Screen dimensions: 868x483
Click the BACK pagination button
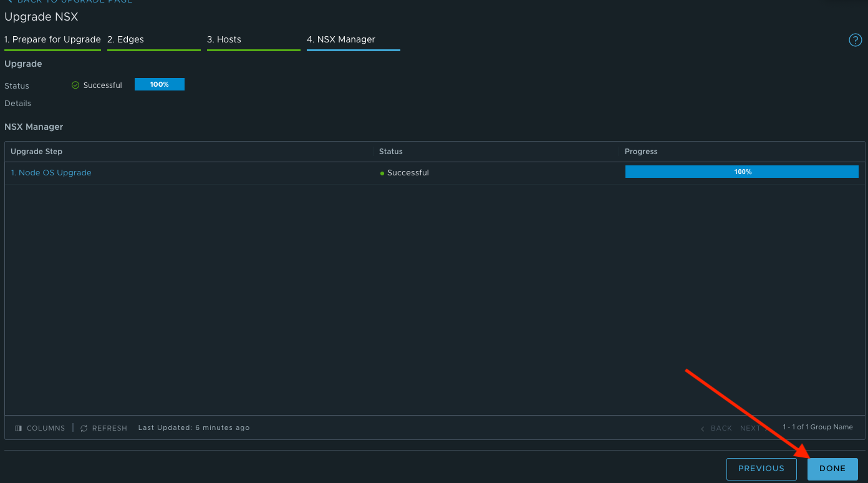(716, 428)
